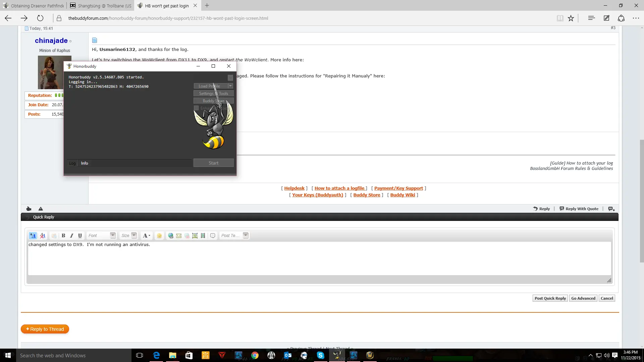Open Buddy Store button in Honorbuddy

pyautogui.click(x=213, y=101)
